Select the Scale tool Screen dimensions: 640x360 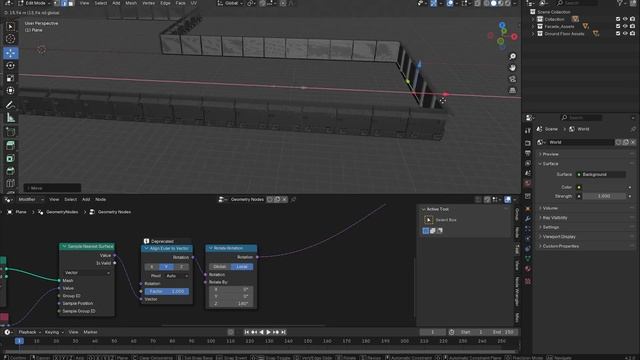tap(11, 78)
